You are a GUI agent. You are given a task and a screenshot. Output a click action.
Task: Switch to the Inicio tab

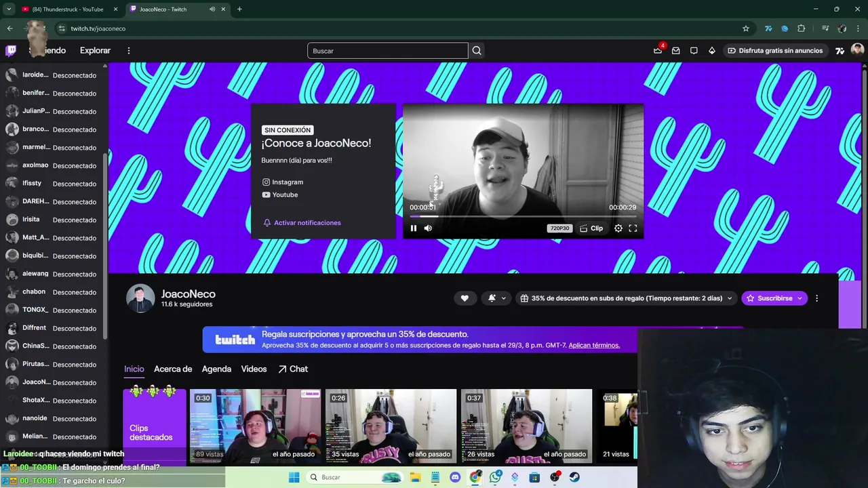[x=134, y=369]
